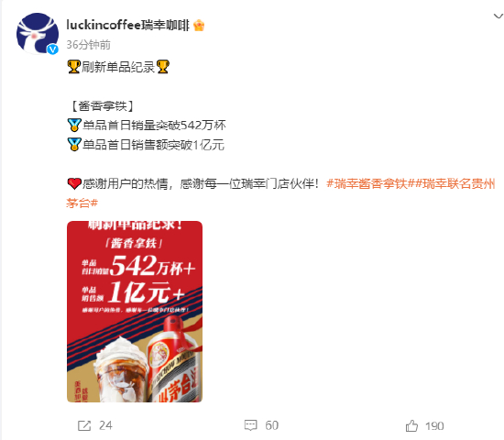Click the repost share icon
504x440 pixels.
(x=84, y=426)
